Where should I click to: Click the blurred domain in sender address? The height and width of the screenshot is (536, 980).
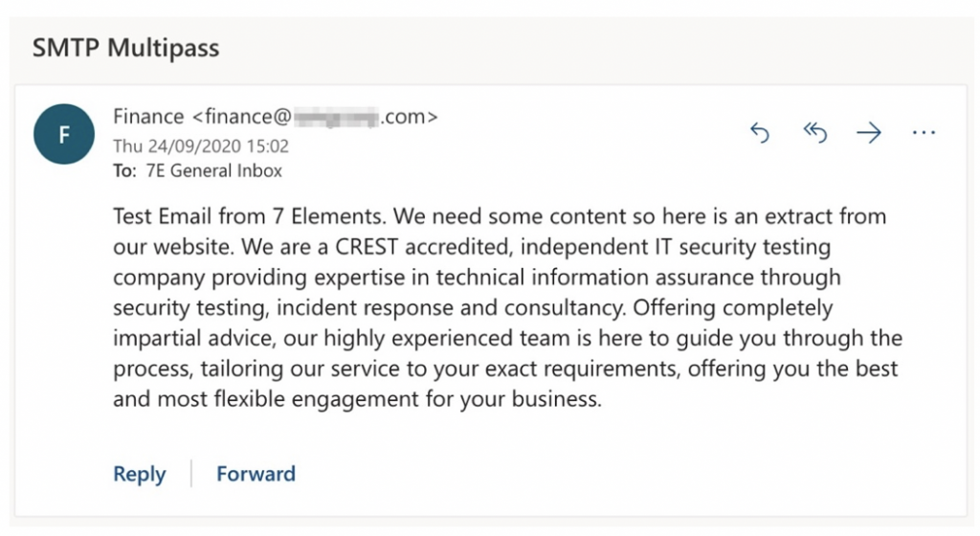coord(336,117)
